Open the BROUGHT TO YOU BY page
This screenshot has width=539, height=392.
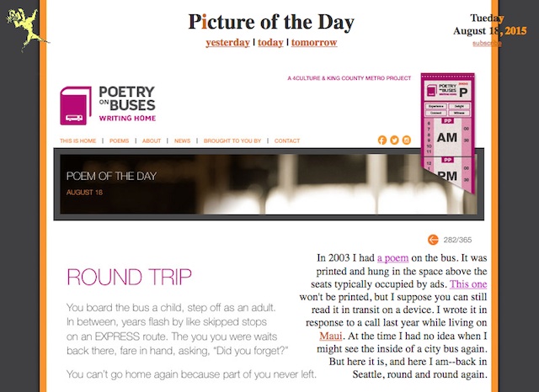(x=232, y=140)
